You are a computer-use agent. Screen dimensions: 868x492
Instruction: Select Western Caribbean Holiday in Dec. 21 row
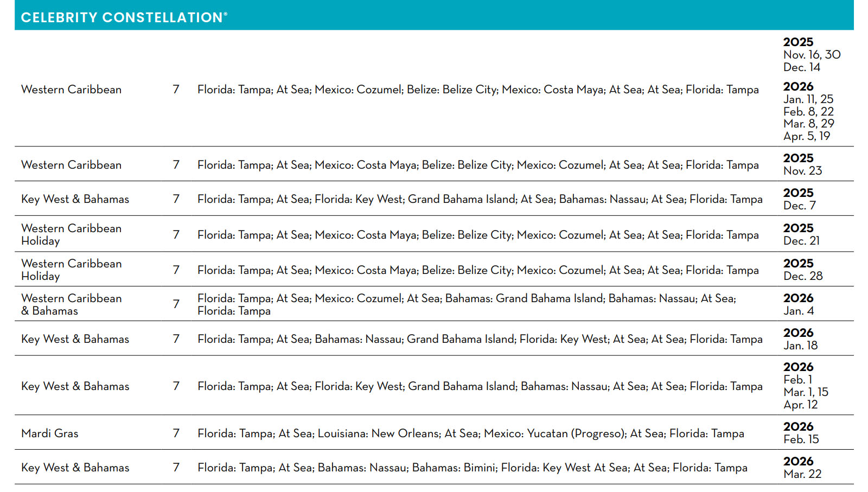pyautogui.click(x=71, y=234)
